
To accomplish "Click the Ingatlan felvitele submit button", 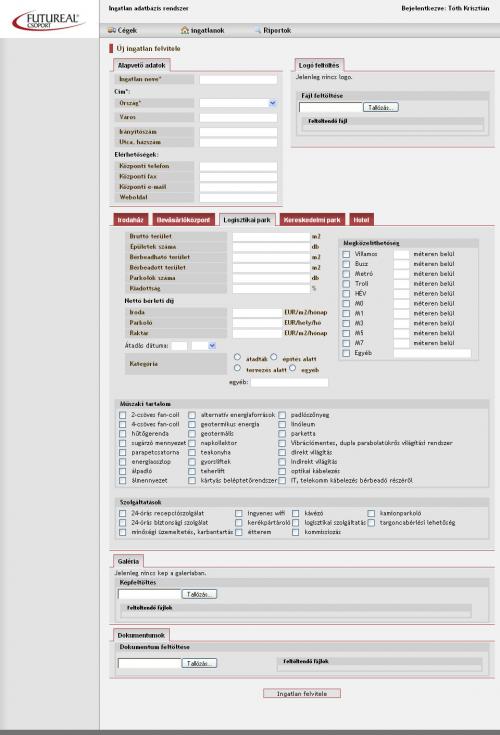I will 302,693.
